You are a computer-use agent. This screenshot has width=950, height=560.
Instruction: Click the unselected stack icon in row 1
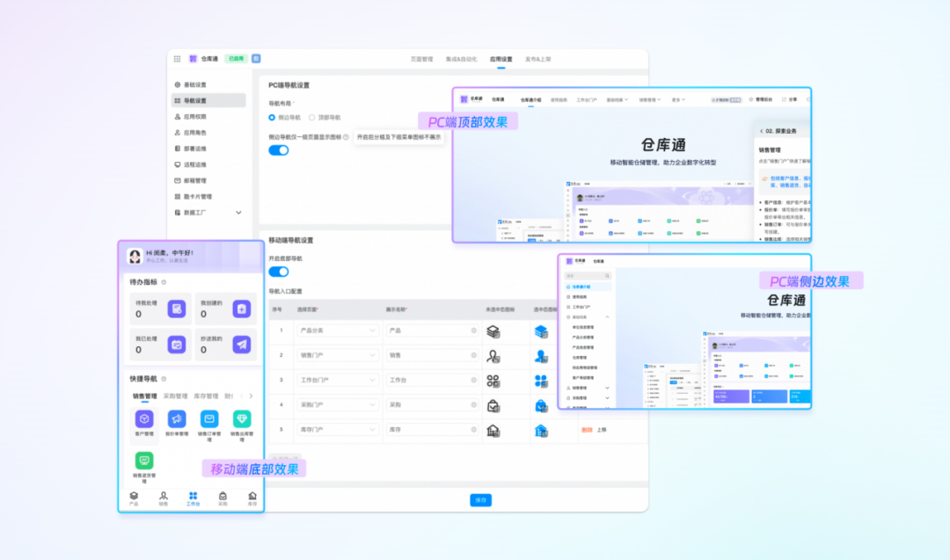pos(493,331)
